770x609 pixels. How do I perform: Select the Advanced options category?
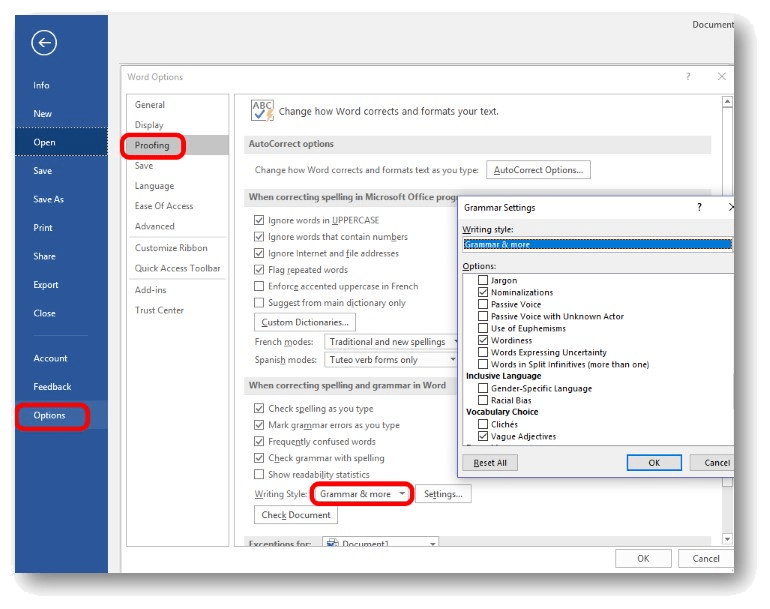coord(155,226)
